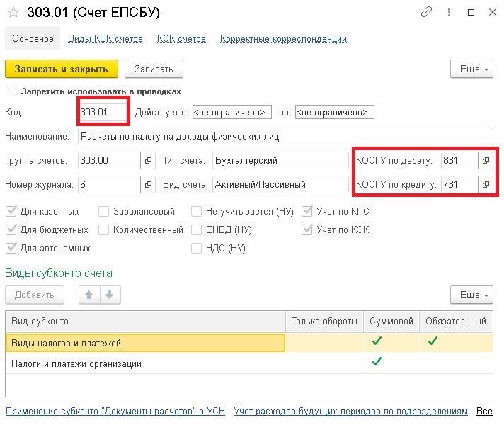Image resolution: width=504 pixels, height=425 pixels.
Task: Open KOSGU credit 731 selection icon
Action: click(486, 184)
